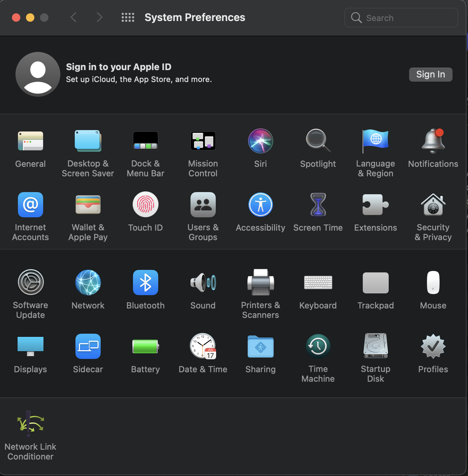Image resolution: width=468 pixels, height=476 pixels.
Task: Open Software Update
Action: click(x=31, y=283)
